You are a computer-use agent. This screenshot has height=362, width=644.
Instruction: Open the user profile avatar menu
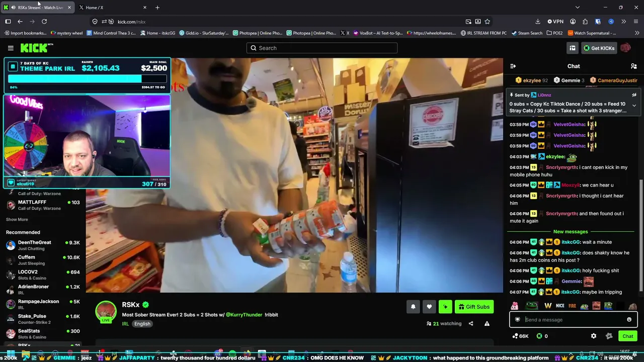coord(625,48)
